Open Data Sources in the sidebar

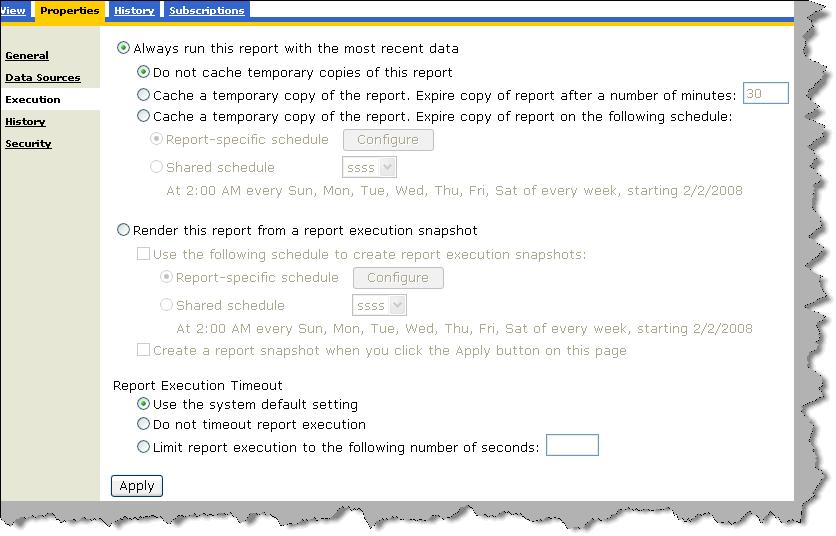coord(43,77)
